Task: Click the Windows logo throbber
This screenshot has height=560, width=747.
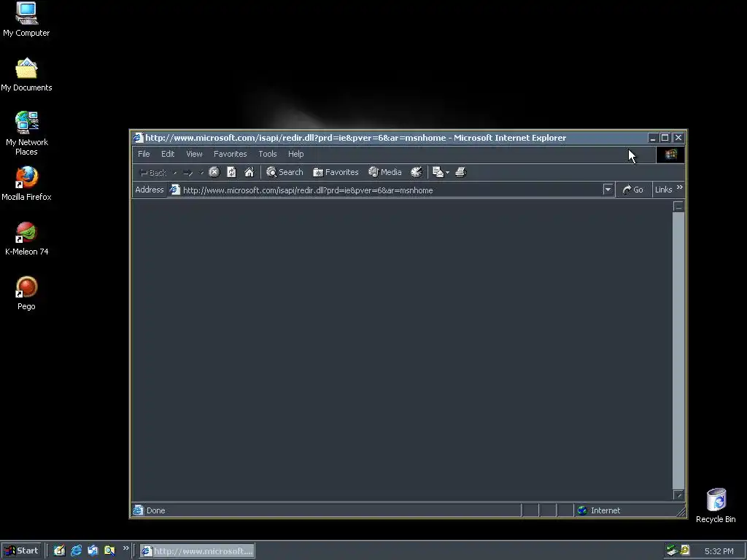Action: [671, 155]
